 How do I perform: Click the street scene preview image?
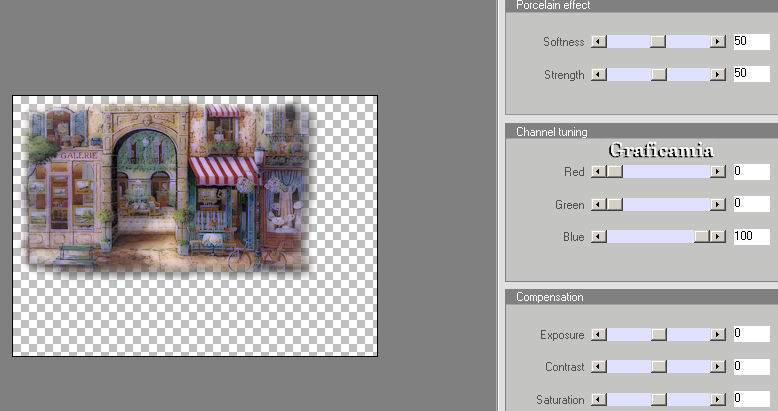169,188
